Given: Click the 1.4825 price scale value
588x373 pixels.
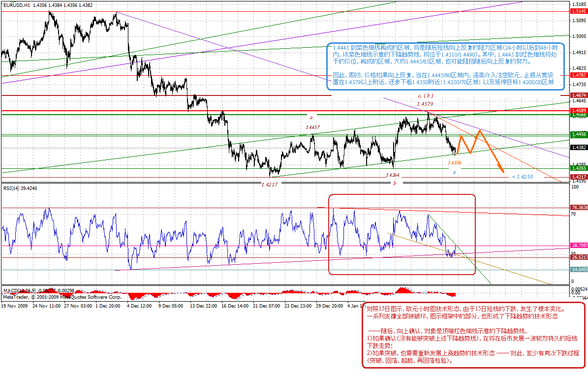Looking at the screenshot, I should click(579, 68).
